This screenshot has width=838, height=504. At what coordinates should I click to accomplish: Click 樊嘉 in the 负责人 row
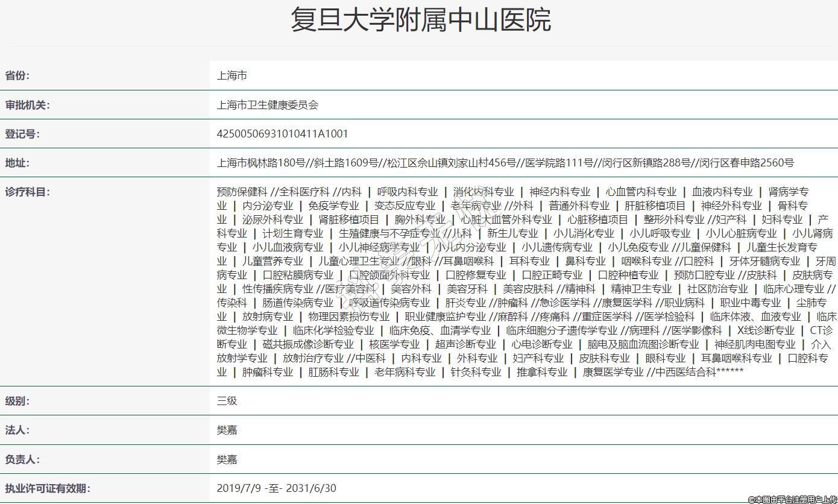coord(227,459)
